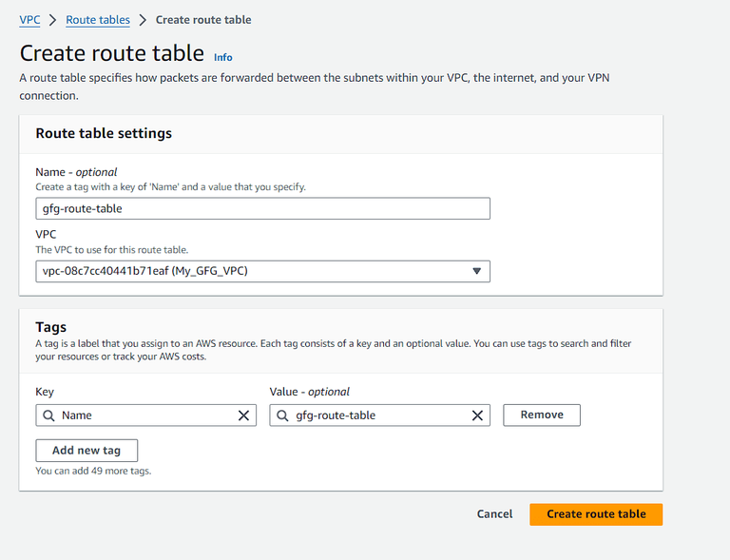Go to Route tables breadcrumb link
Image resolution: width=730 pixels, height=560 pixels.
(x=98, y=20)
